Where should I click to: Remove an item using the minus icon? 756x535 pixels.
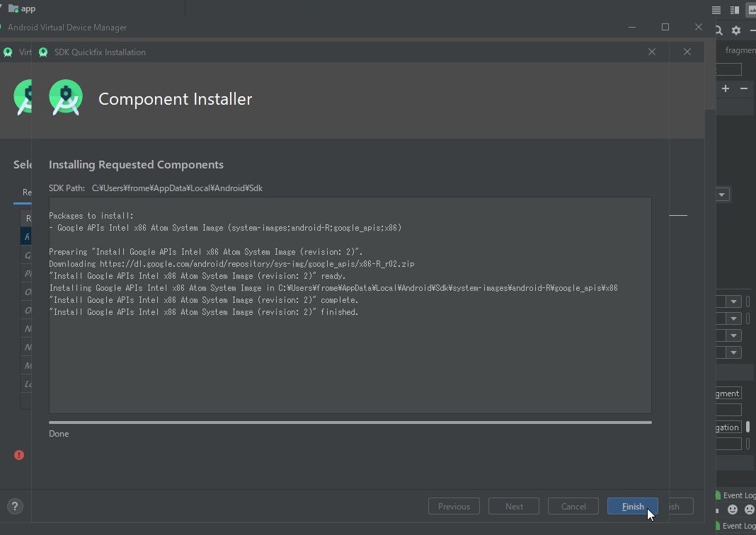pyautogui.click(x=744, y=88)
